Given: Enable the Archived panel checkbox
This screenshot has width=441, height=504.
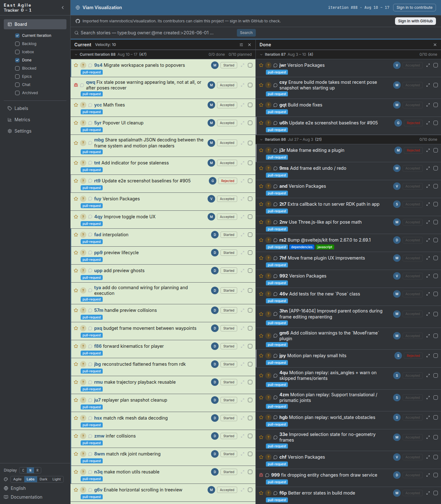Looking at the screenshot, I should coord(17,93).
